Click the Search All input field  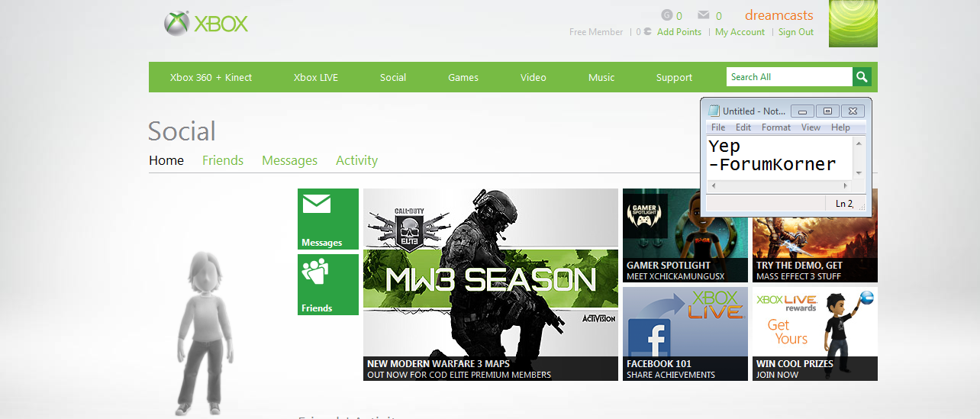tap(789, 77)
